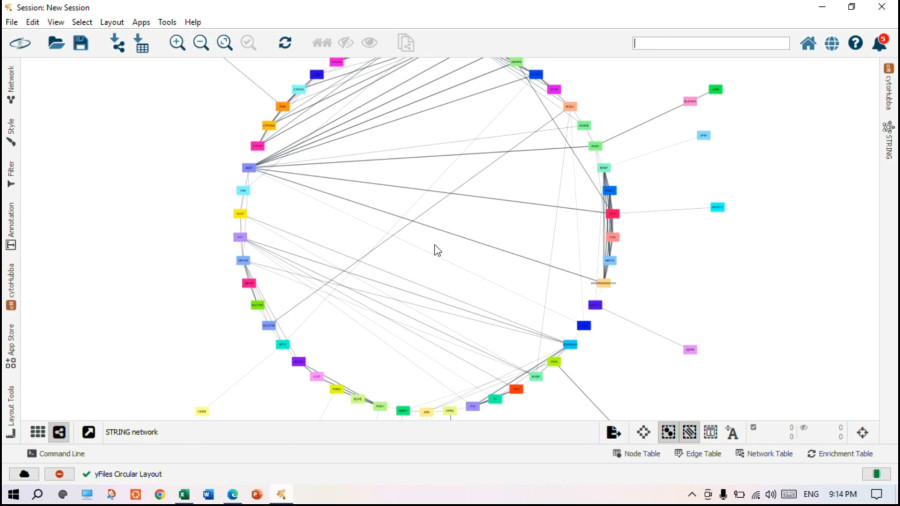Click yFiles Circular Layout status text
Image resolution: width=900 pixels, height=506 pixels.
128,474
